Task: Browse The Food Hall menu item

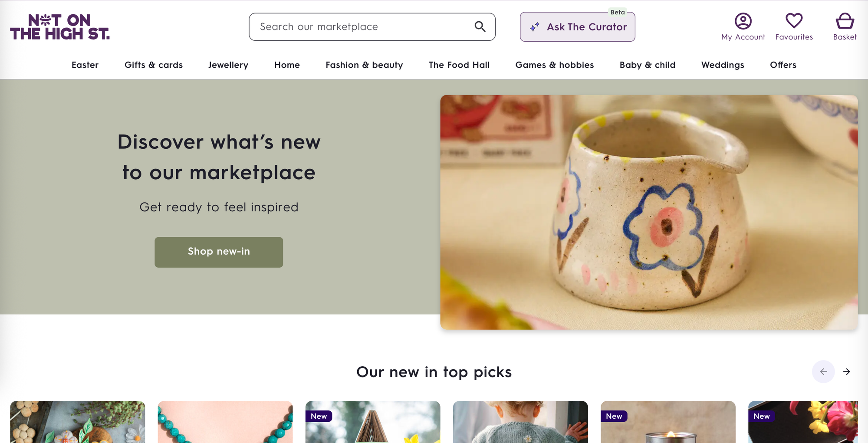Action: (459, 65)
